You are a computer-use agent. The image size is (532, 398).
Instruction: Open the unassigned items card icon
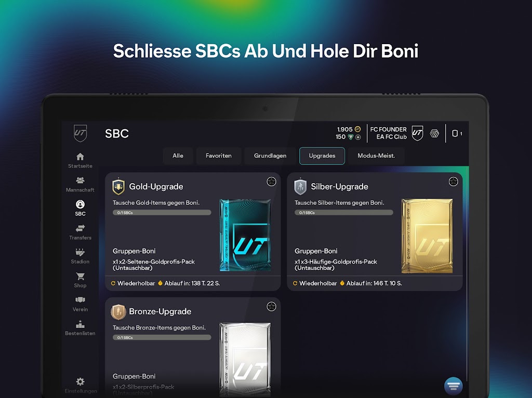tap(455, 133)
